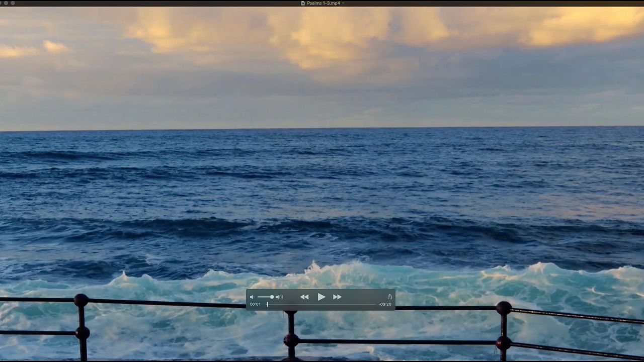Click the 00:01 elapsed time label
Image resolution: width=644 pixels, height=362 pixels.
tap(255, 304)
